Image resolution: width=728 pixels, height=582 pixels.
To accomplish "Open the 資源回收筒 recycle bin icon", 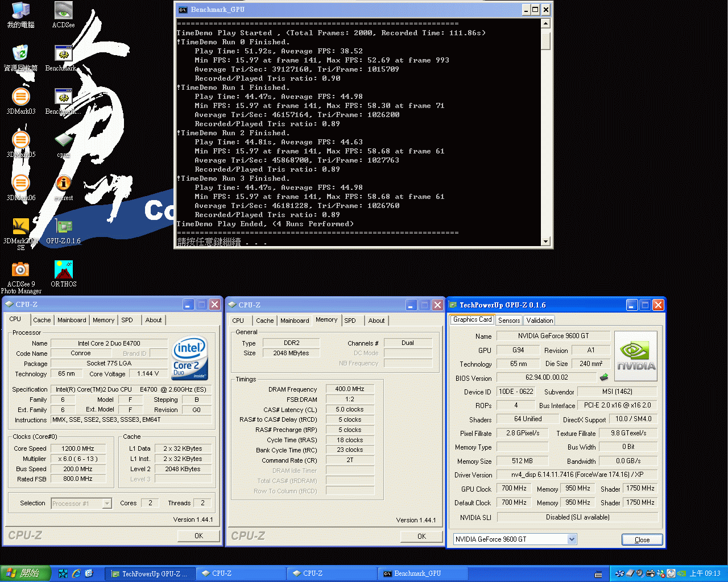I will click(x=20, y=59).
